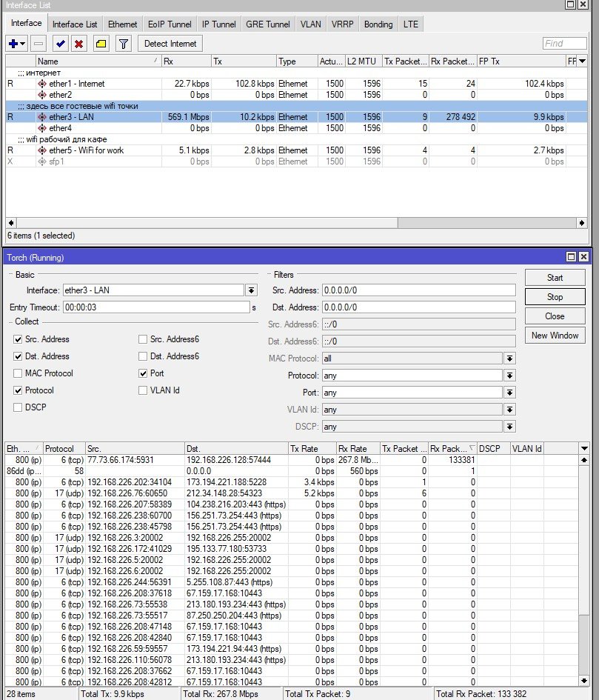Open the VLAN tab

tap(310, 24)
